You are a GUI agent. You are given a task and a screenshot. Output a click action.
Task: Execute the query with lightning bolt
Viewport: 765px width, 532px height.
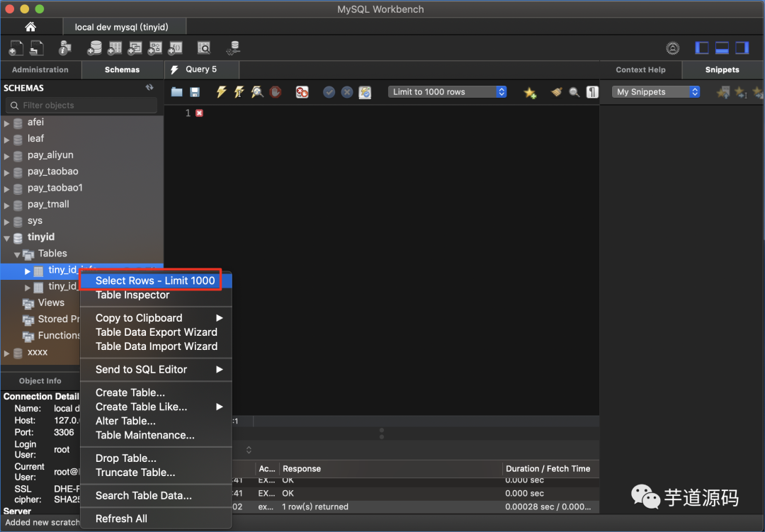(x=222, y=92)
